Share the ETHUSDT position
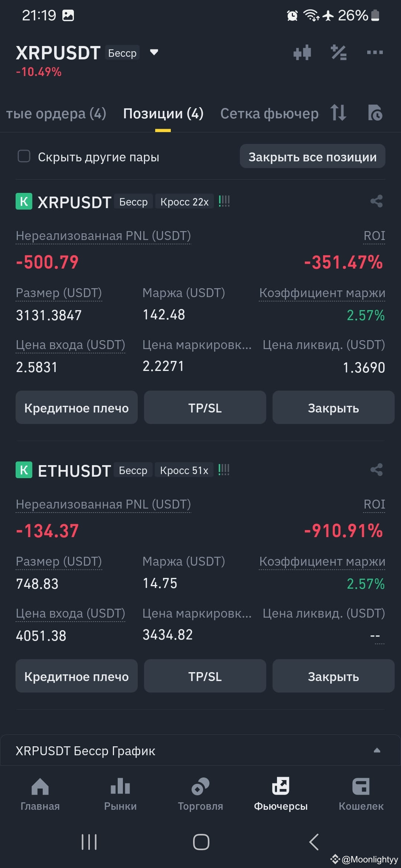Image resolution: width=401 pixels, height=868 pixels. 376,470
